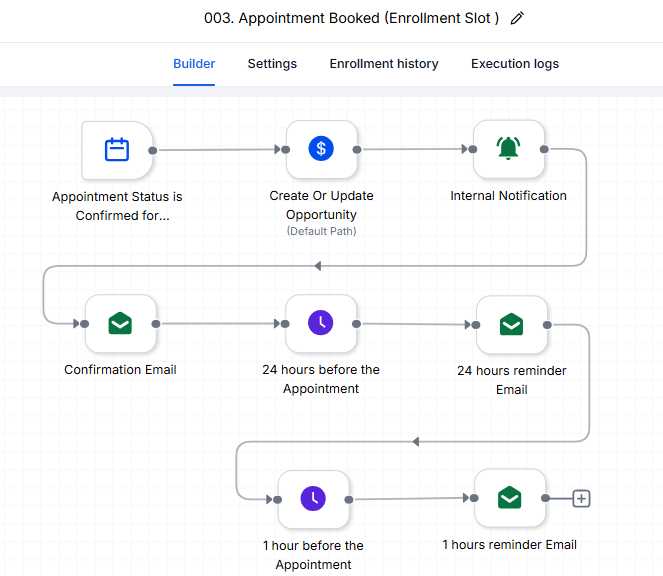This screenshot has width=663, height=576.
Task: Click input port of 24 hours reminder Email
Action: [476, 325]
